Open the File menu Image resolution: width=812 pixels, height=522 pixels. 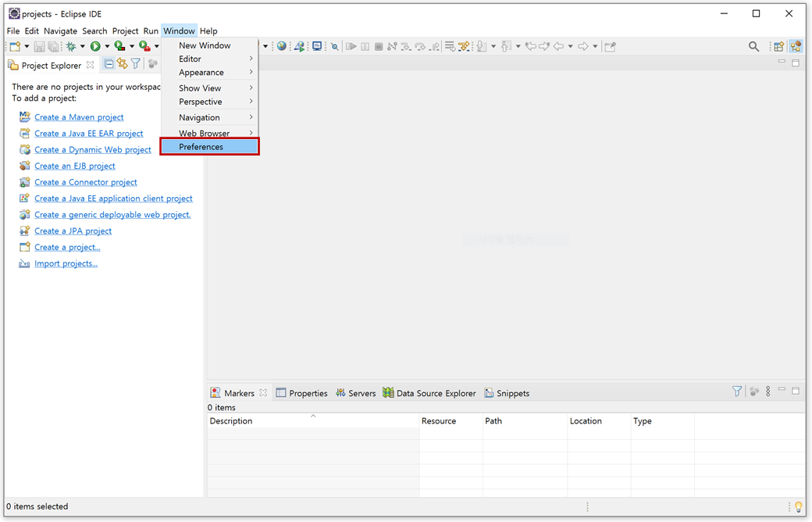pos(13,31)
